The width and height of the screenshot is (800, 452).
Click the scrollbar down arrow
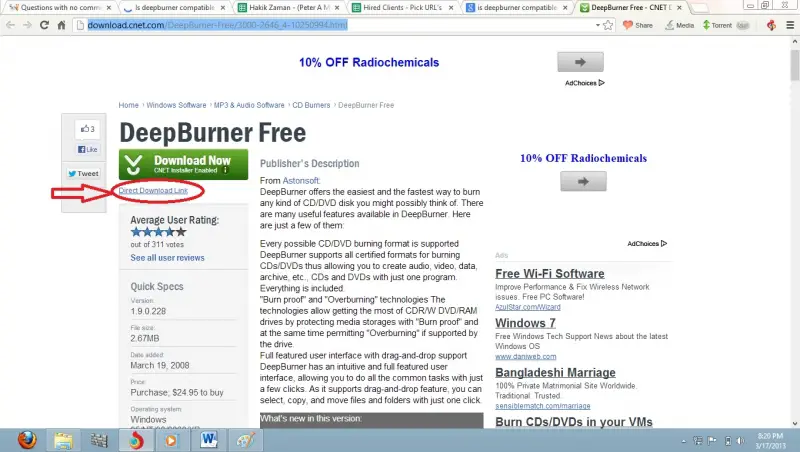(794, 423)
